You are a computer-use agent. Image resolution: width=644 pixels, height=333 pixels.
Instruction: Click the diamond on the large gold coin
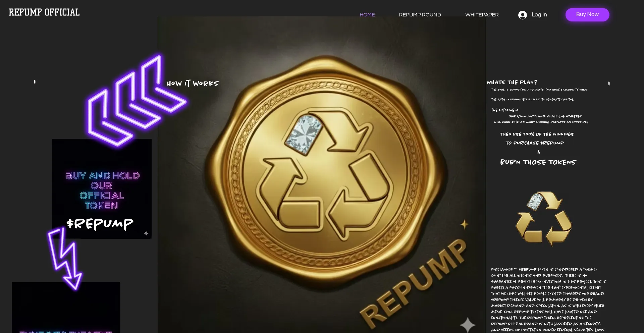pos(303,134)
